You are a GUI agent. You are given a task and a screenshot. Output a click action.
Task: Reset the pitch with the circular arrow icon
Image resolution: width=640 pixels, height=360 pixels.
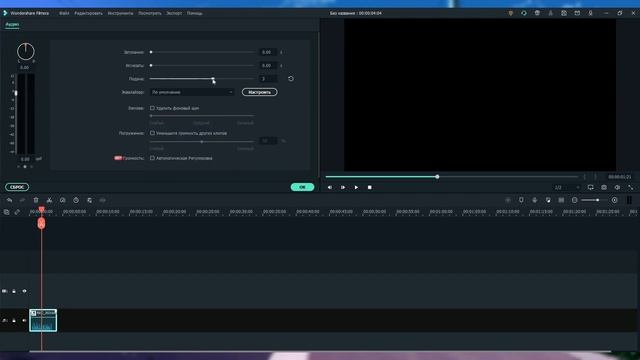point(291,79)
